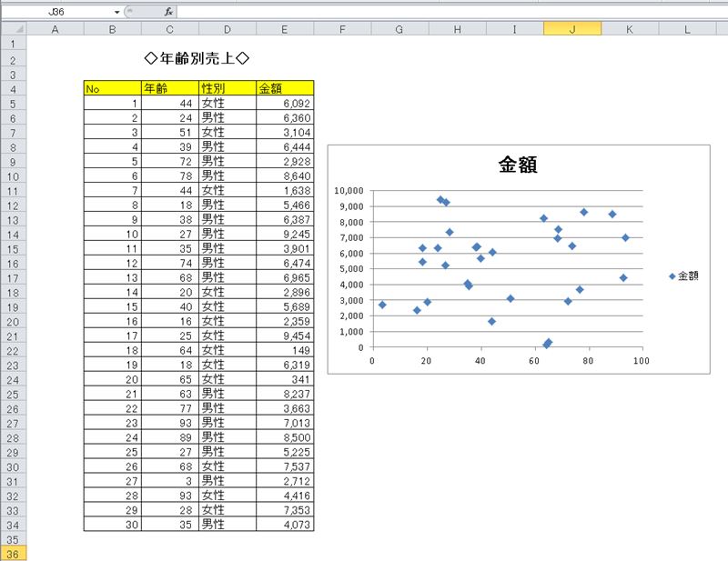
Task: Select row 4 header
Action: 13,88
